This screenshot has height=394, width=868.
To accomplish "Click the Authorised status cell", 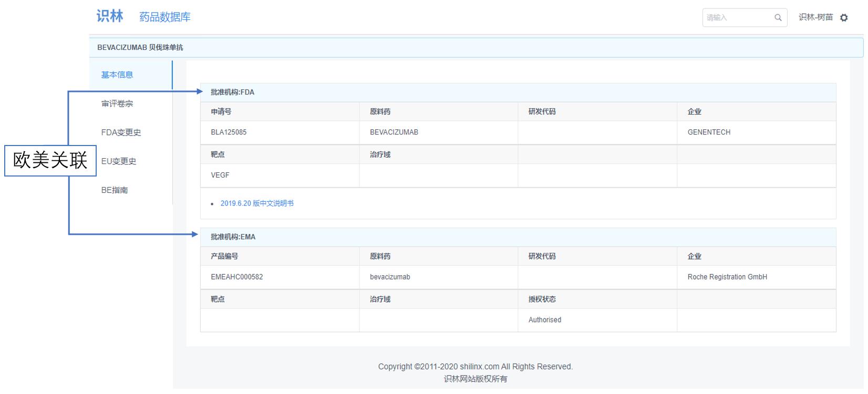I will 545,320.
